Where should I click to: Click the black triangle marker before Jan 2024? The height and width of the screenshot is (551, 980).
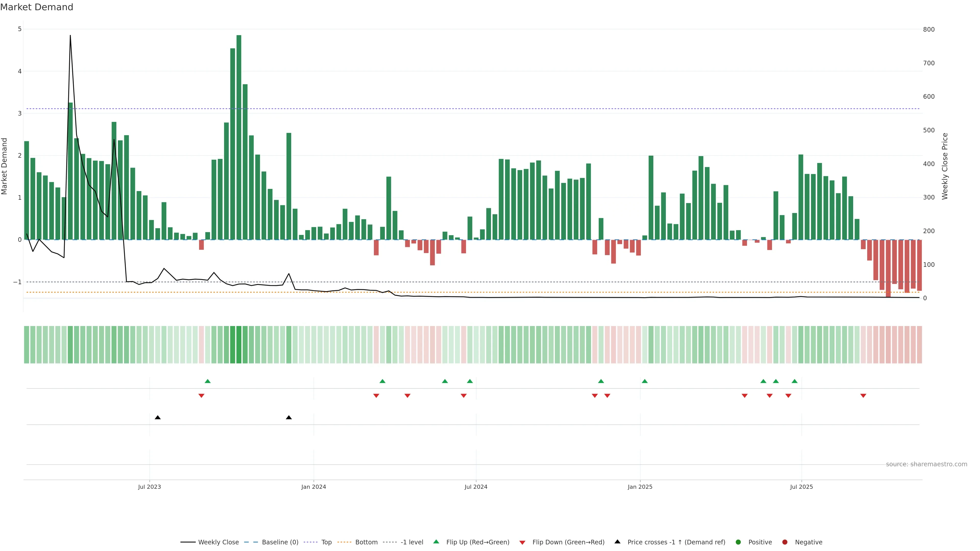(289, 418)
